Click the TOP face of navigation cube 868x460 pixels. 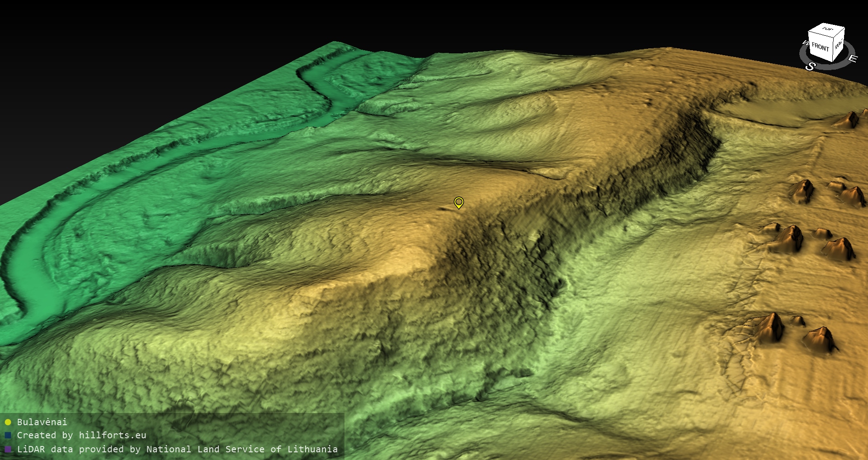point(827,29)
